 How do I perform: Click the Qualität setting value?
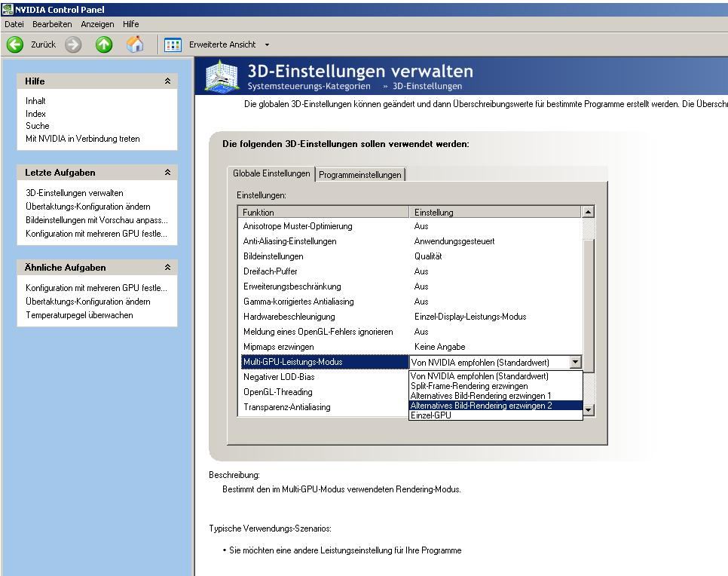click(428, 256)
